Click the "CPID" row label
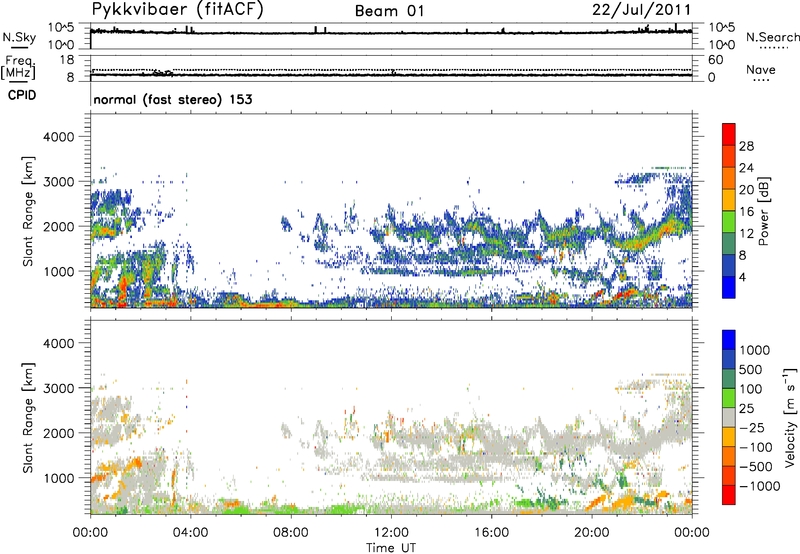 [x=22, y=95]
